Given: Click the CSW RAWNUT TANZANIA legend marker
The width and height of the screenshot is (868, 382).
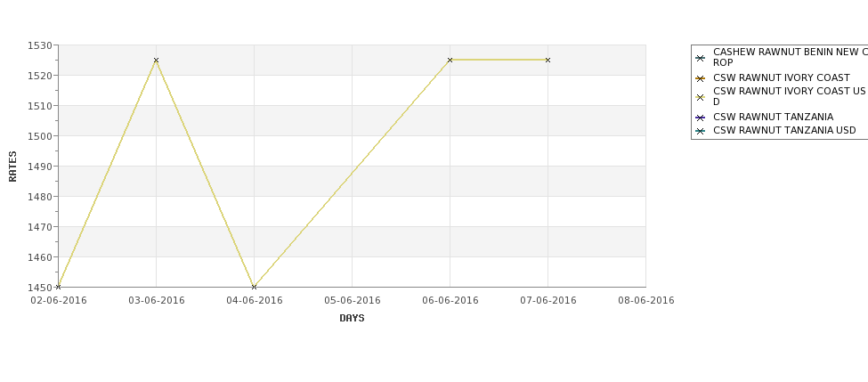Looking at the screenshot, I should click(701, 118).
